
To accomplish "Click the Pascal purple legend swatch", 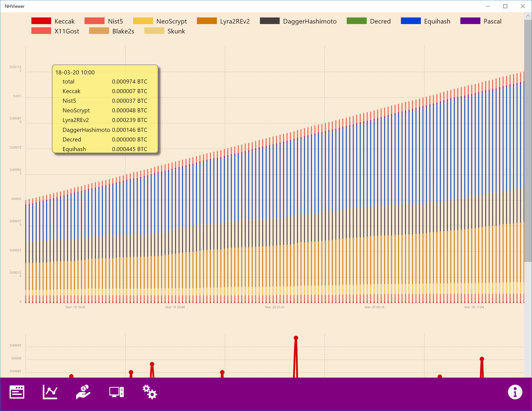I will (x=470, y=21).
